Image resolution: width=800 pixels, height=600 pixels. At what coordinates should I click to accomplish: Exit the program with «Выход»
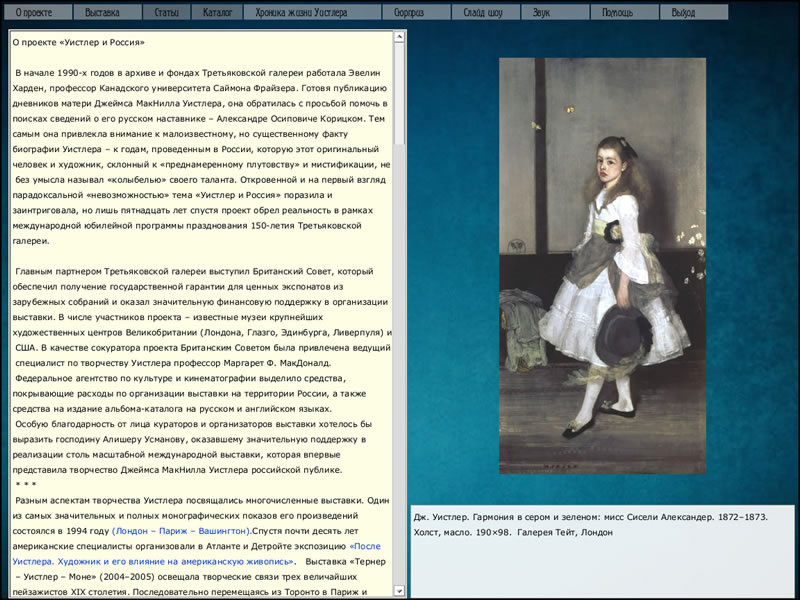click(x=683, y=13)
